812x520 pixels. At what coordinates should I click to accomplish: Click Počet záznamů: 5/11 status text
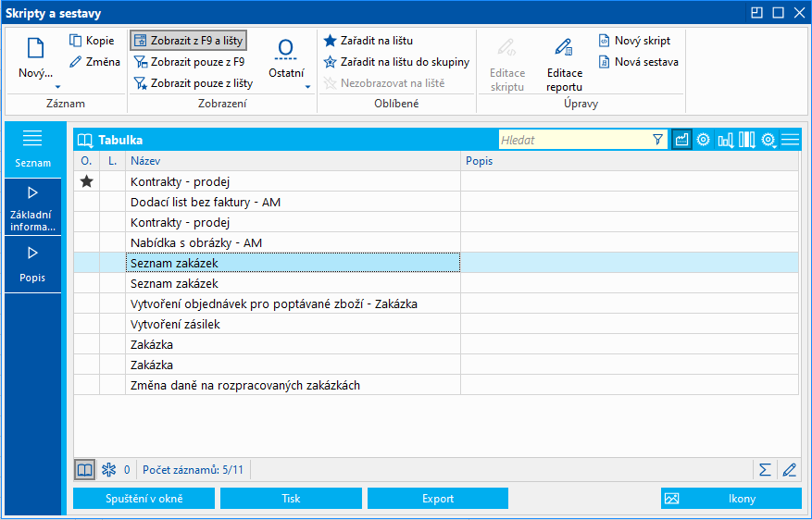(193, 470)
